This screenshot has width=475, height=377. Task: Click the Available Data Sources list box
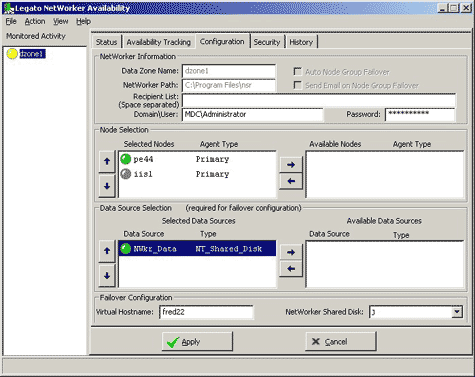pyautogui.click(x=385, y=264)
